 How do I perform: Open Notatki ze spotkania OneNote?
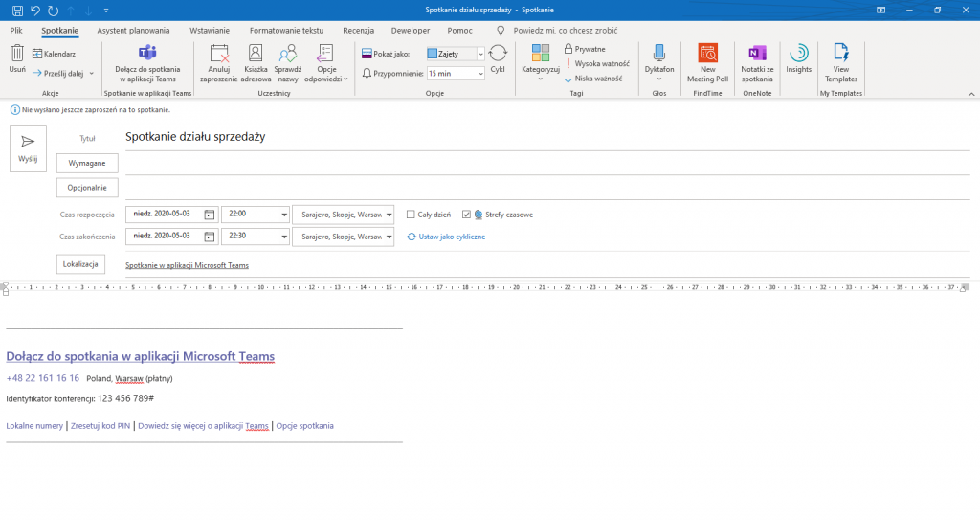pos(756,54)
